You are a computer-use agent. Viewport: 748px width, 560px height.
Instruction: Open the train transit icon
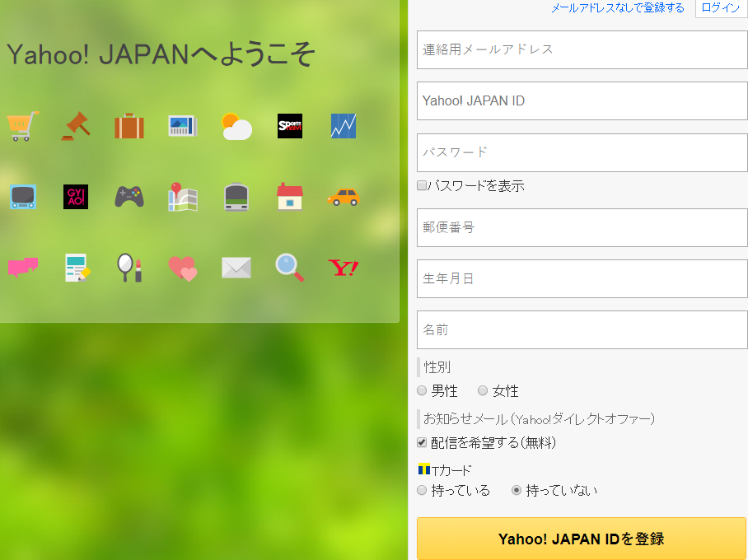click(236, 197)
